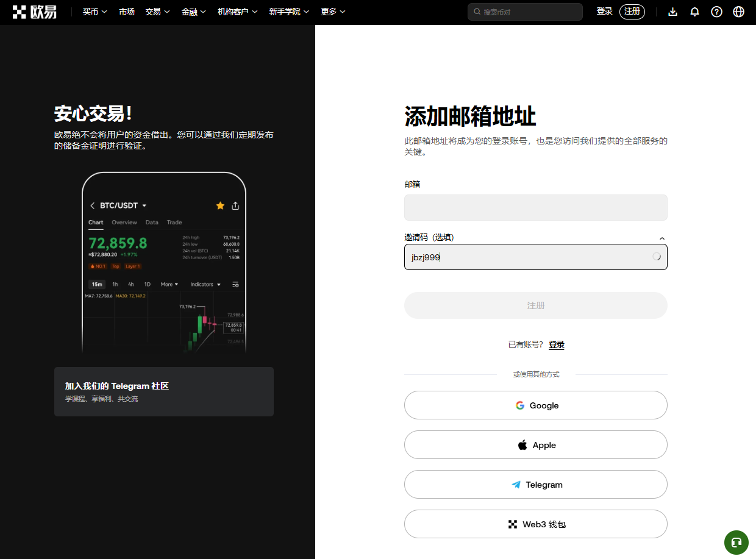
Task: Click the 邮箱 email input field
Action: coord(536,207)
